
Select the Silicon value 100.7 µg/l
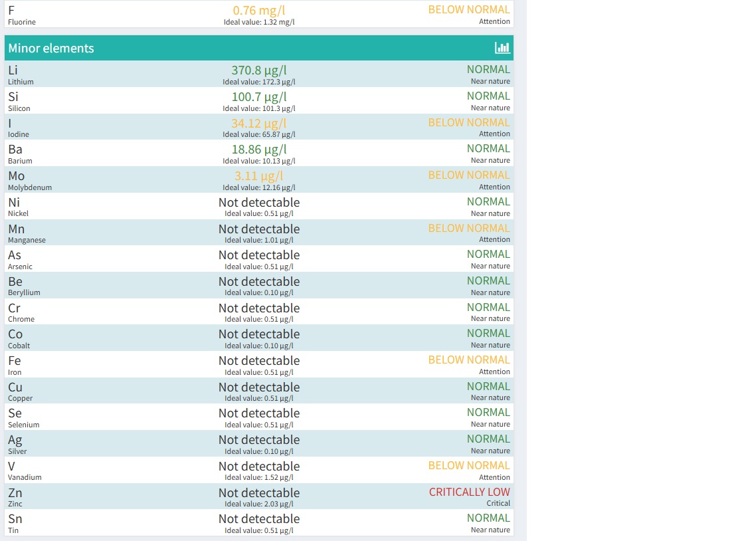(x=259, y=97)
